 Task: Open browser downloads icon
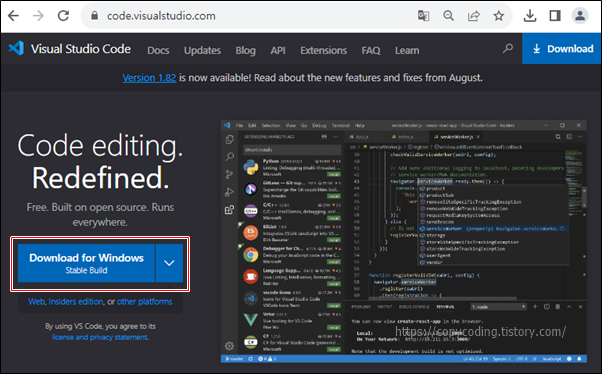[530, 16]
